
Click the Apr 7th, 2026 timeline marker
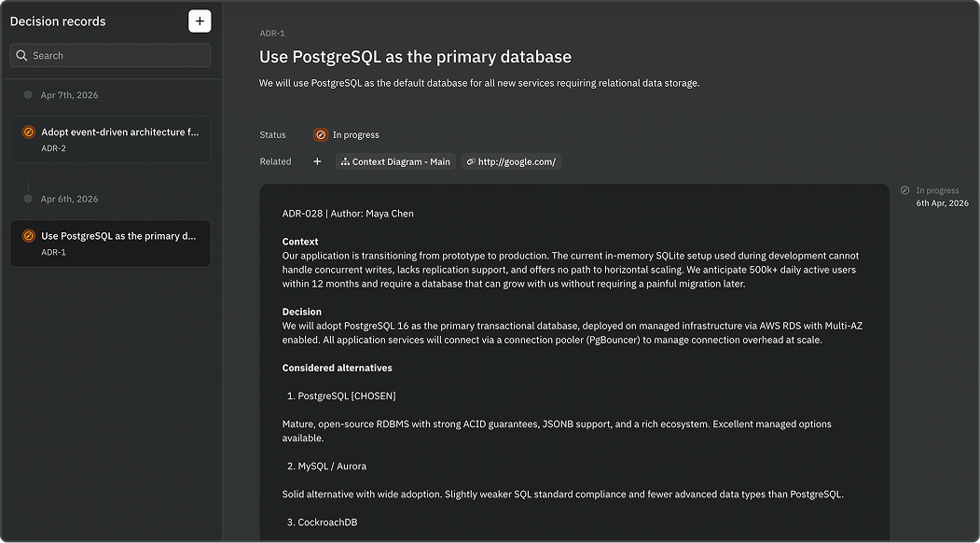[28, 95]
